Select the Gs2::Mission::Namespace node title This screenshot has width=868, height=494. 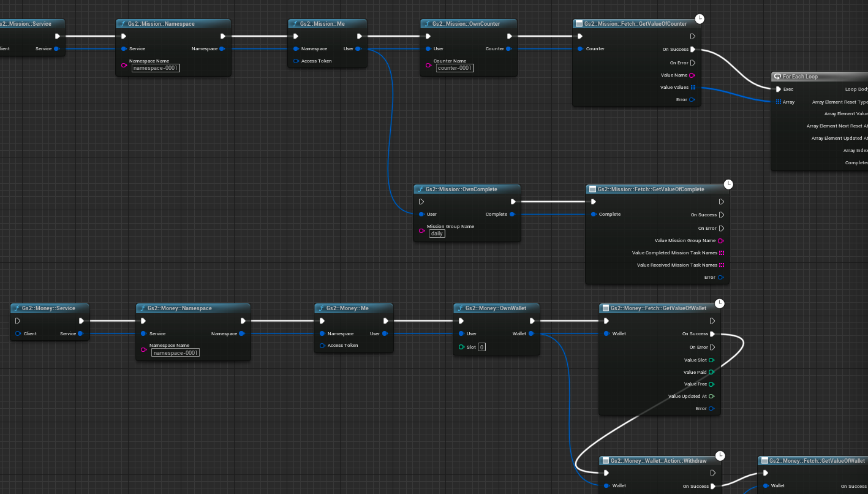tap(161, 24)
